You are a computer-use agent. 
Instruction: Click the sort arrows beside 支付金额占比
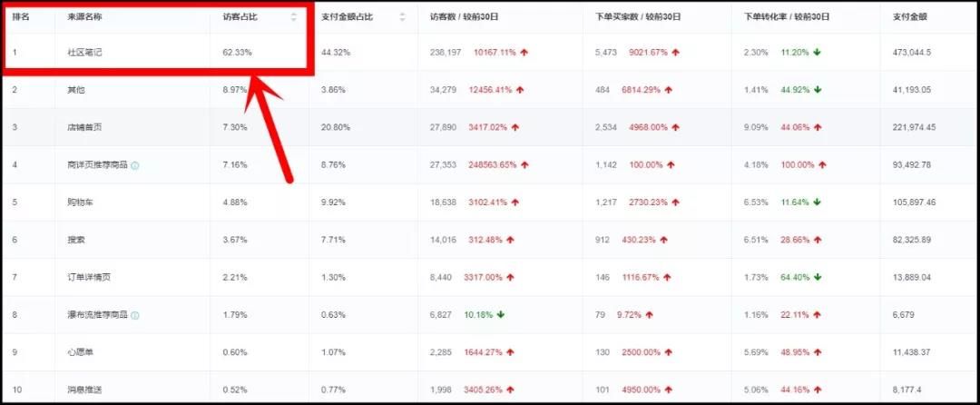click(403, 17)
